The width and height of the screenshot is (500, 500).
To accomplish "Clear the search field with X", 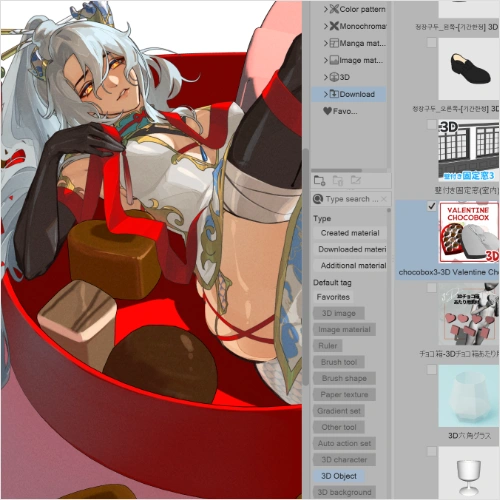I will (x=384, y=199).
